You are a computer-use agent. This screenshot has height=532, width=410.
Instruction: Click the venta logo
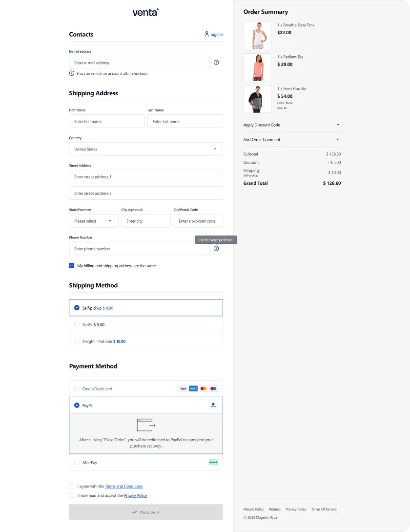tap(146, 12)
